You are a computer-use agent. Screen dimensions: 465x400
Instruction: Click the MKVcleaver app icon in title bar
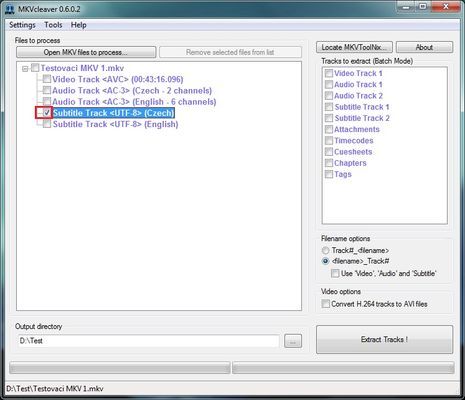[x=10, y=9]
